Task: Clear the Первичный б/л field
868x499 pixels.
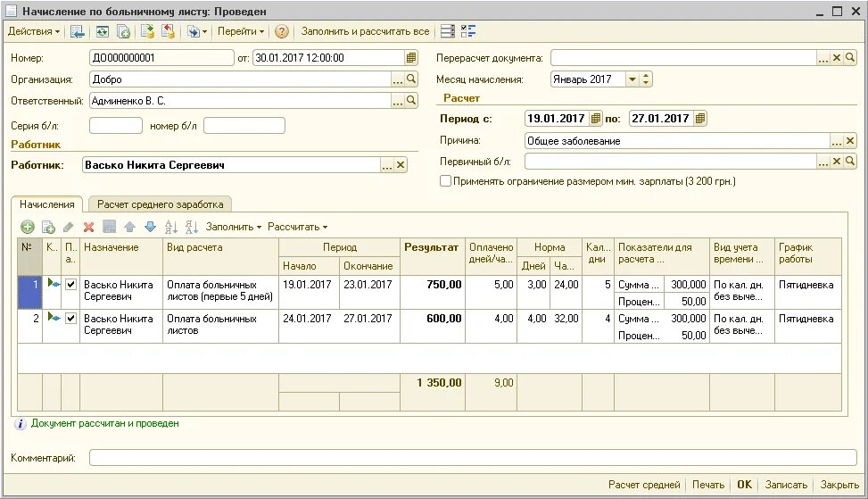Action: 837,162
